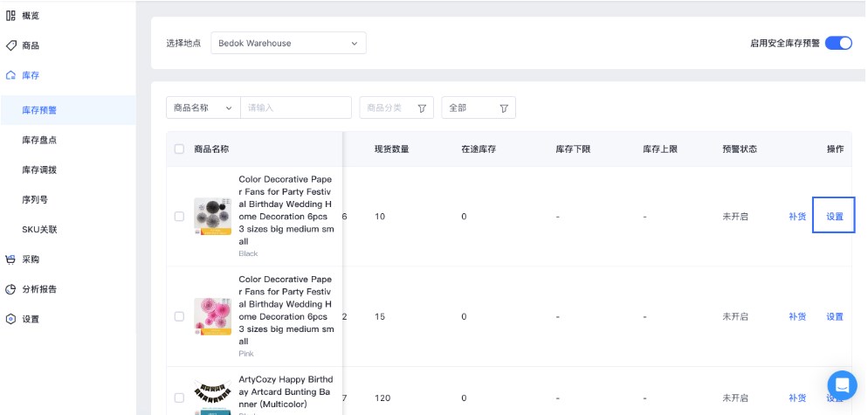Open the 全部 status filter dropdown
The width and height of the screenshot is (868, 415).
(478, 108)
